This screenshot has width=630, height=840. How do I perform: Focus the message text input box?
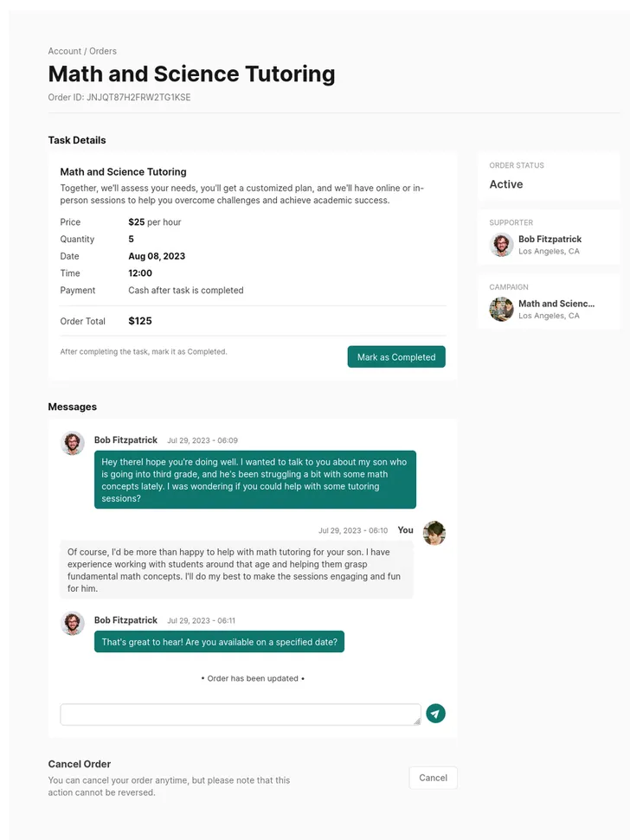point(240,714)
